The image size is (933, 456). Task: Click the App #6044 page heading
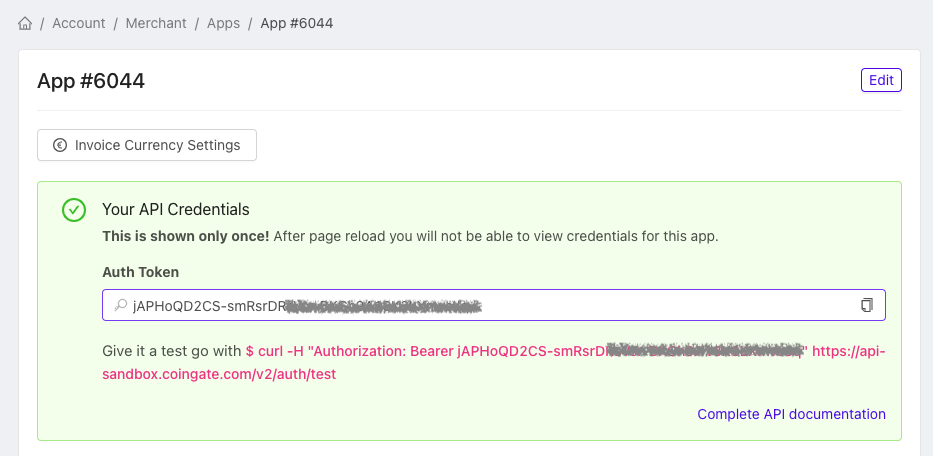(x=91, y=81)
